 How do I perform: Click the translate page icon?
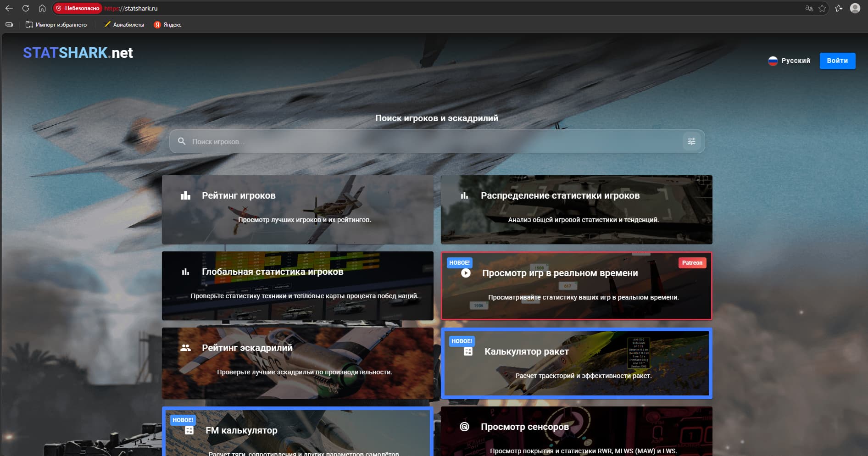tap(809, 8)
